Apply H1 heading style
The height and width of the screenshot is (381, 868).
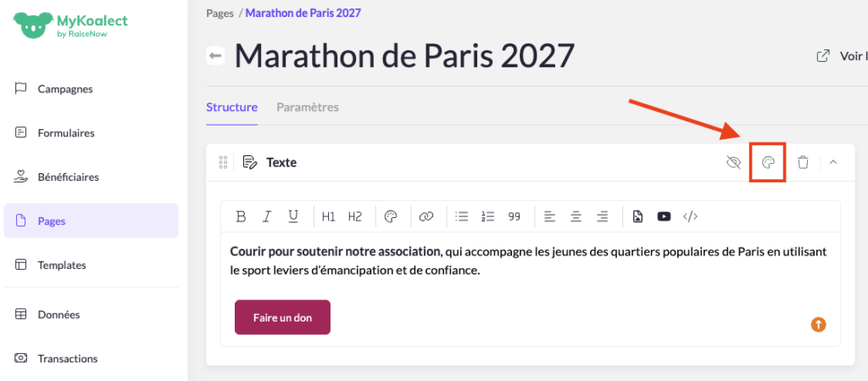(328, 216)
